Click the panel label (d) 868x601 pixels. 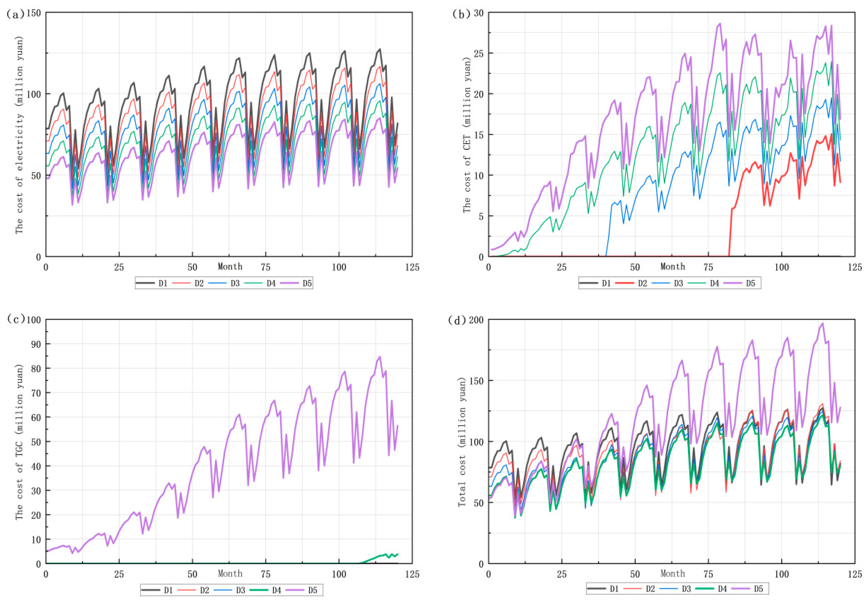coord(457,320)
